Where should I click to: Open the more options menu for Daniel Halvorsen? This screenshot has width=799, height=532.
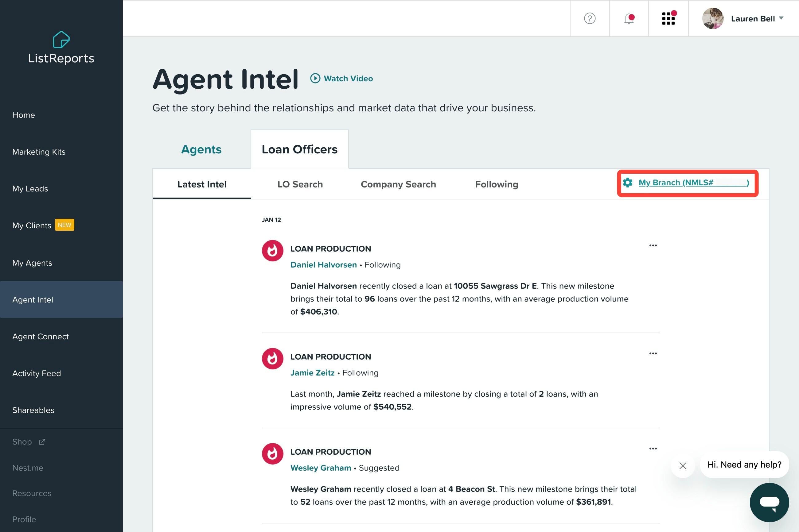pyautogui.click(x=653, y=245)
